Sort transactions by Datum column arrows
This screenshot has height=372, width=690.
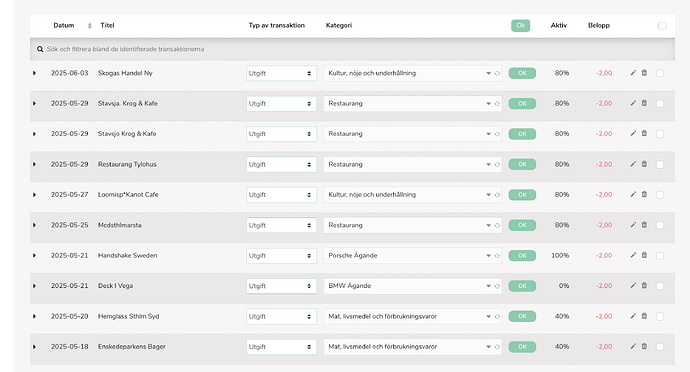click(89, 26)
